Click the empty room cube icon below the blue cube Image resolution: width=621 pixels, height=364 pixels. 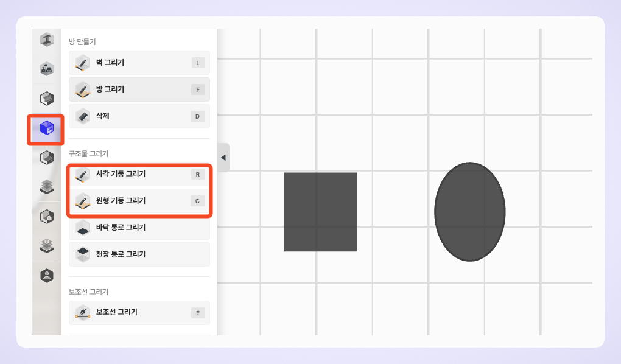pos(47,158)
